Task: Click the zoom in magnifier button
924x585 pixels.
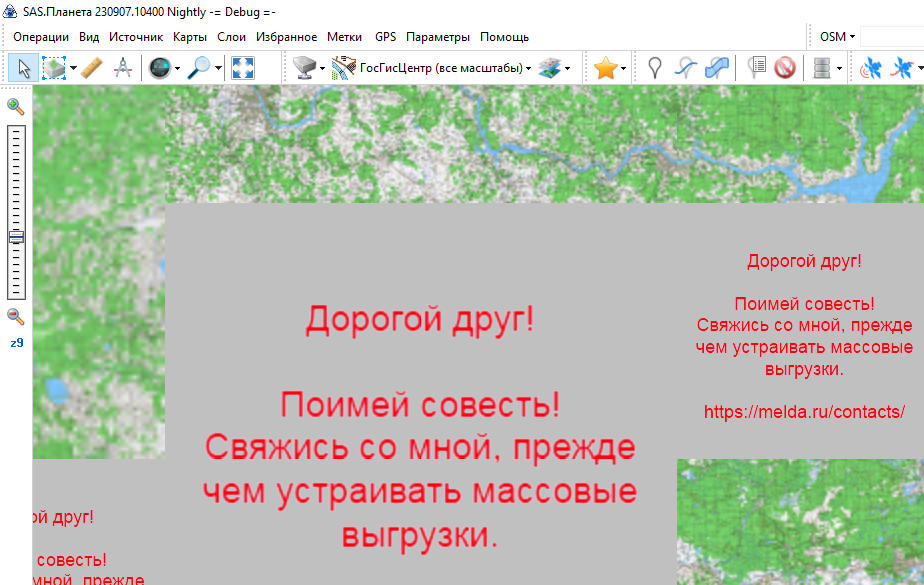Action: 16,106
